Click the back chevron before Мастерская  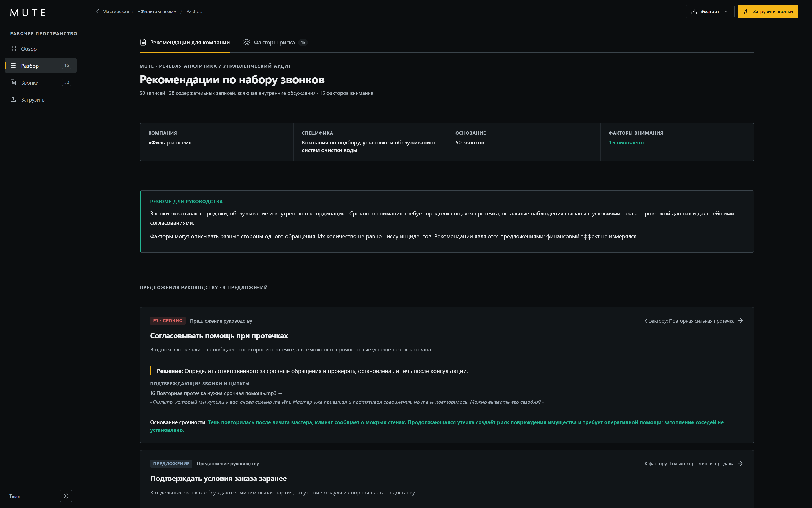coord(97,11)
